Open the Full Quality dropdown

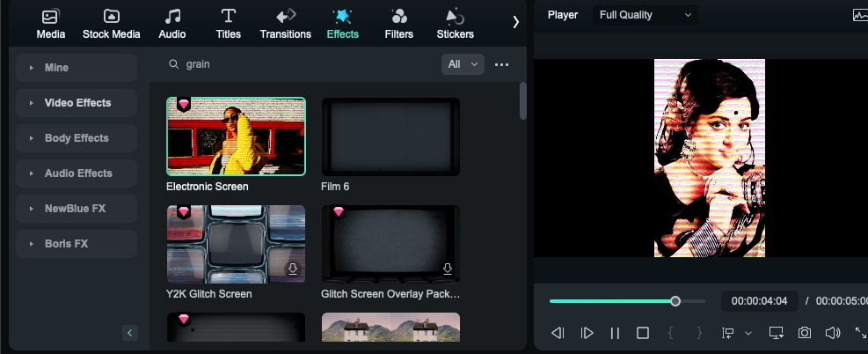pyautogui.click(x=646, y=15)
